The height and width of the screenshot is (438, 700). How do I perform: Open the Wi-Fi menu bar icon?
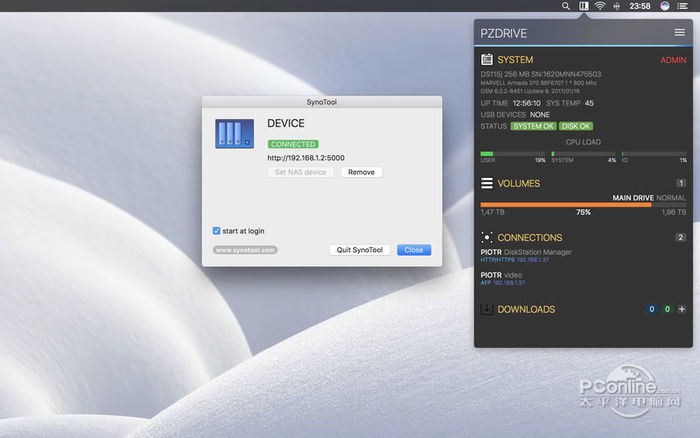click(x=600, y=6)
